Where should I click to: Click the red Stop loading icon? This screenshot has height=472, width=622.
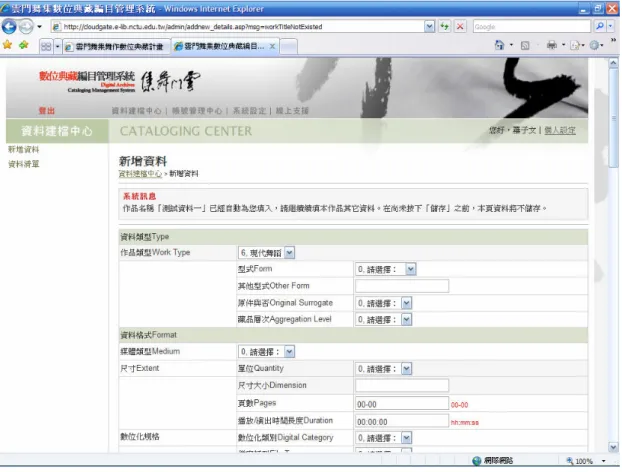[460, 27]
